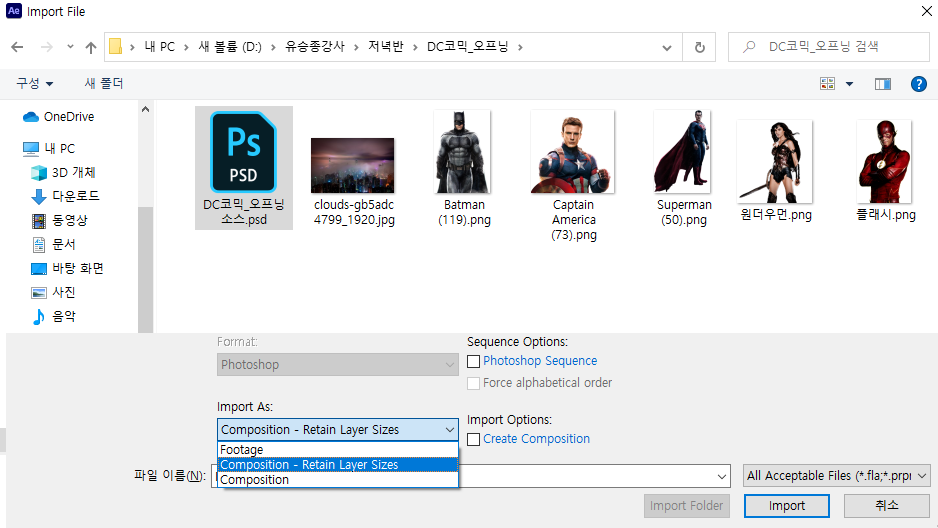
Task: Open the 다운로드 folder
Action: [65, 196]
